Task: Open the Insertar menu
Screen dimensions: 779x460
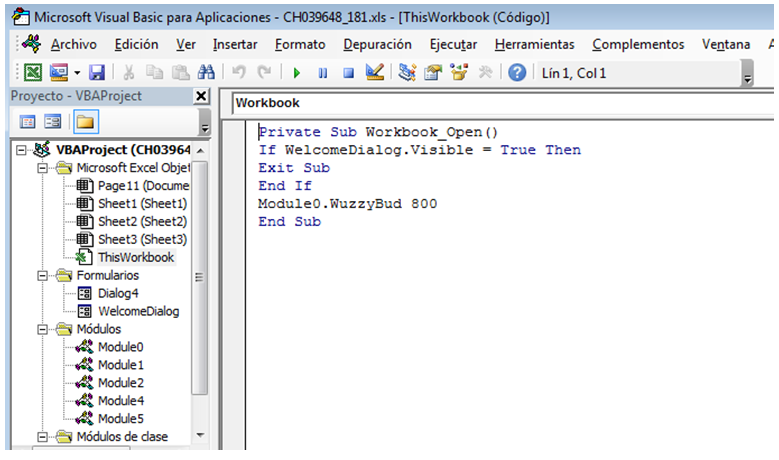Action: (235, 44)
